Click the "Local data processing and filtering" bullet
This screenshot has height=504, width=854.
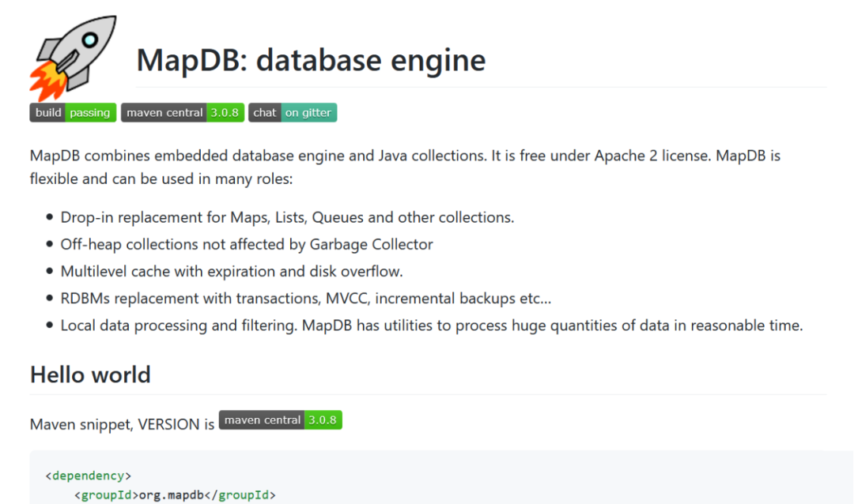[x=431, y=325]
